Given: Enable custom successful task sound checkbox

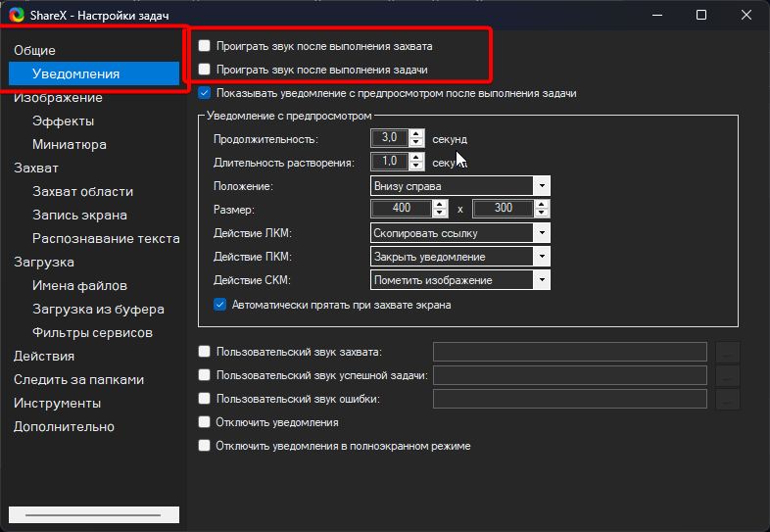Looking at the screenshot, I should tap(205, 375).
